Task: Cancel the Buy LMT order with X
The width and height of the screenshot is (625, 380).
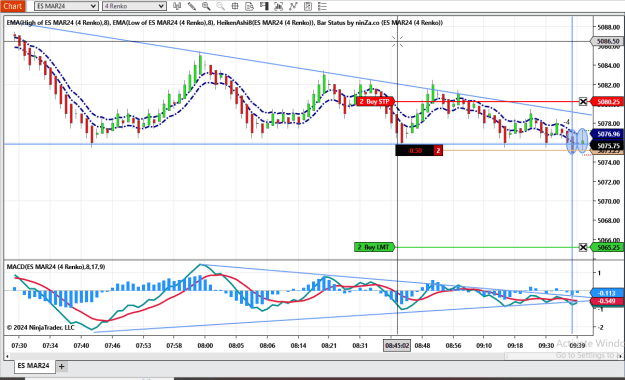Action: tap(583, 247)
